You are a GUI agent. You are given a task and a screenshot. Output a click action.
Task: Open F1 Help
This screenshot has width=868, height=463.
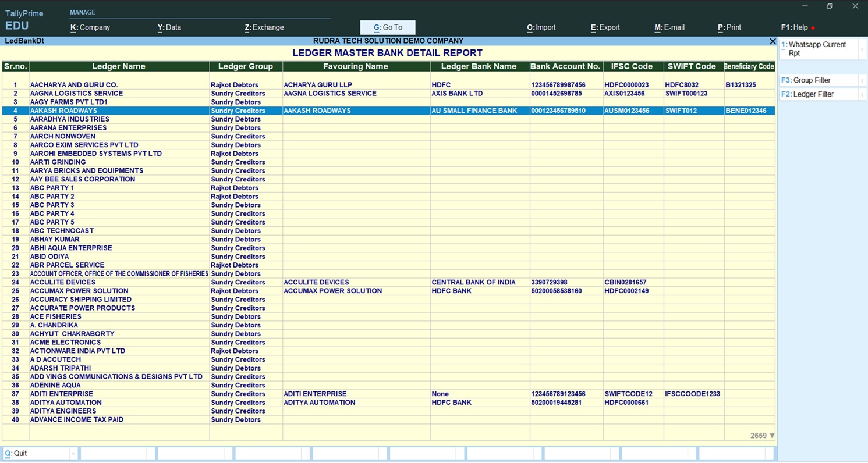tap(795, 27)
